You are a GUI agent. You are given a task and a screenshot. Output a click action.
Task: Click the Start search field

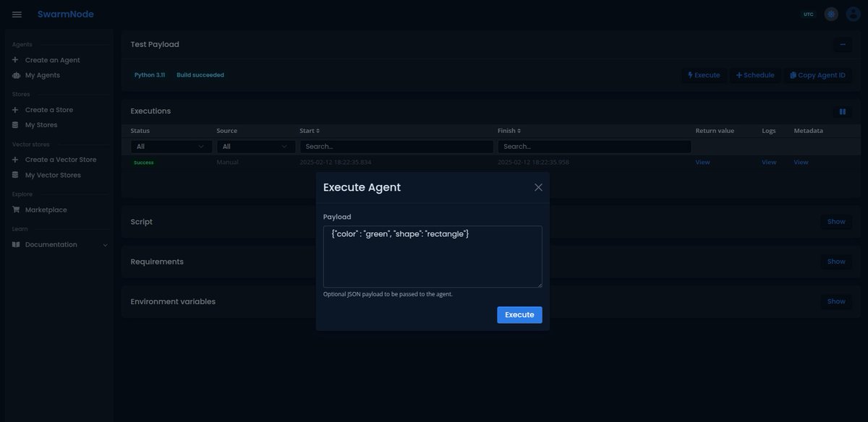pyautogui.click(x=396, y=147)
